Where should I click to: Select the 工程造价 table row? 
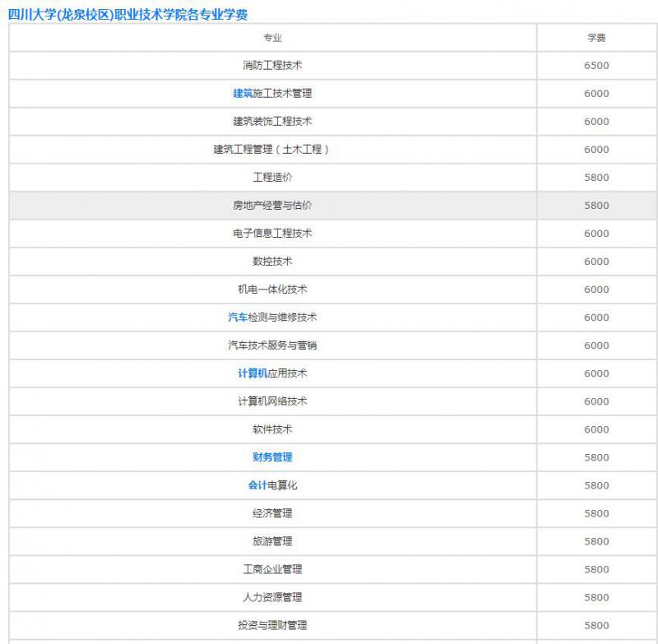coord(272,177)
